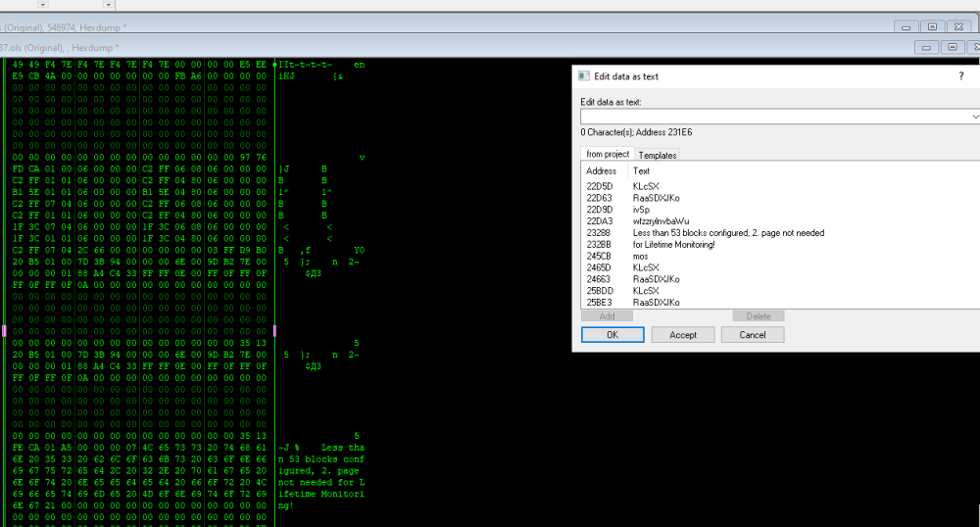Click the Delete button below the list
The height and width of the screenshot is (527, 980).
pos(759,316)
